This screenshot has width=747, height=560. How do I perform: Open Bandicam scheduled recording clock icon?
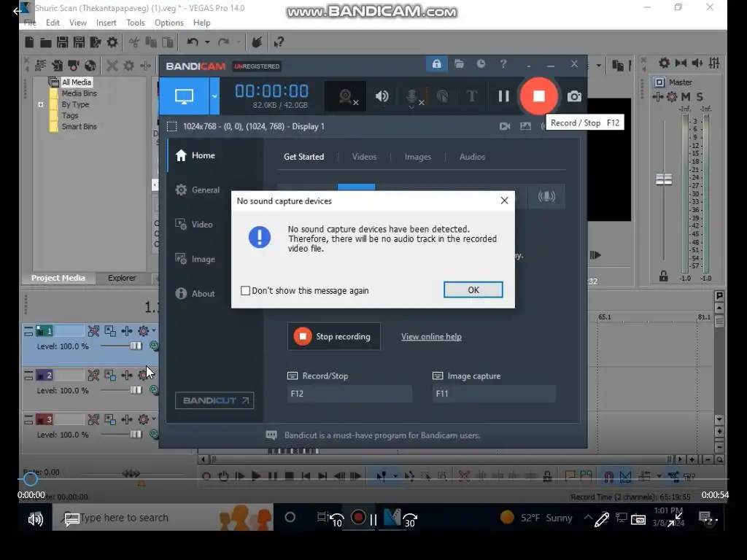click(481, 64)
